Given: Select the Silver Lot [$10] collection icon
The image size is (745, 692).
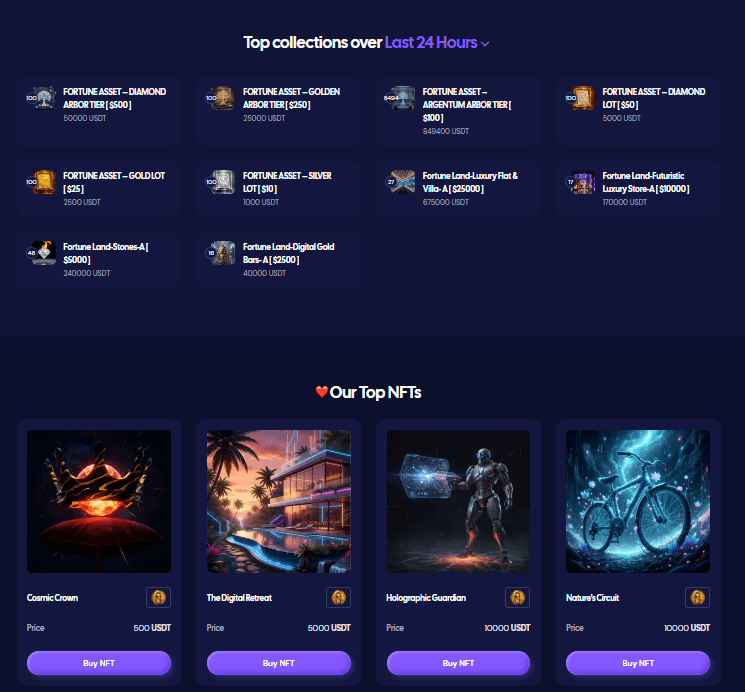Looking at the screenshot, I should pos(223,182).
